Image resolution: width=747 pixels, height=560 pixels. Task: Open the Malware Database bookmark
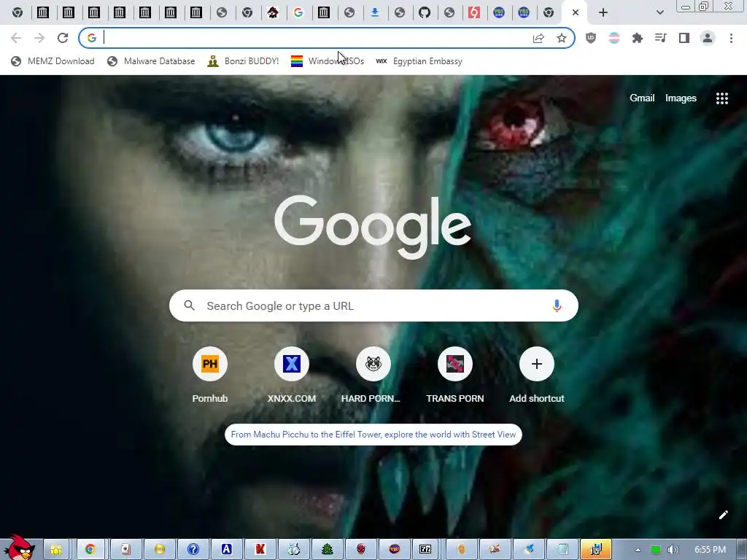[x=151, y=61]
